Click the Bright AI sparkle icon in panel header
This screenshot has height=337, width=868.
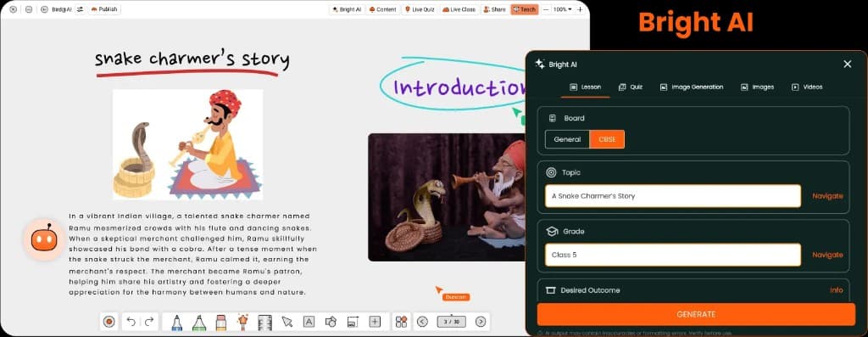[540, 65]
